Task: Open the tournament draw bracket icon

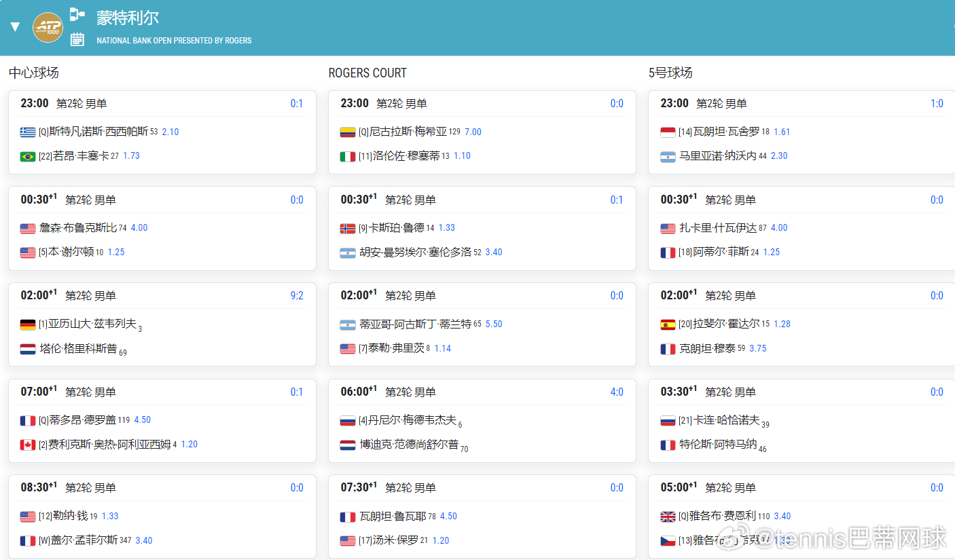Action: (x=77, y=14)
